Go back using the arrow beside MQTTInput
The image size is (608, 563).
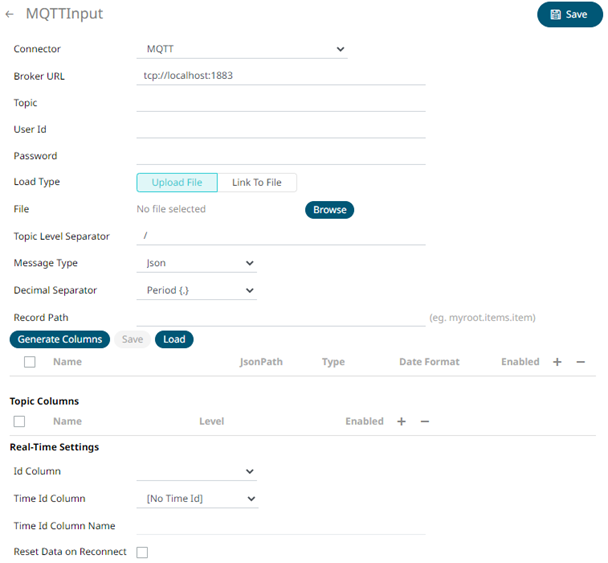[10, 14]
